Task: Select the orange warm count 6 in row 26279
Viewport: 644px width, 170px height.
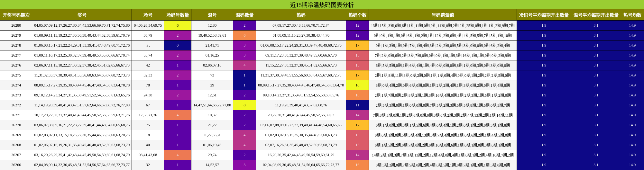Action: (244, 35)
